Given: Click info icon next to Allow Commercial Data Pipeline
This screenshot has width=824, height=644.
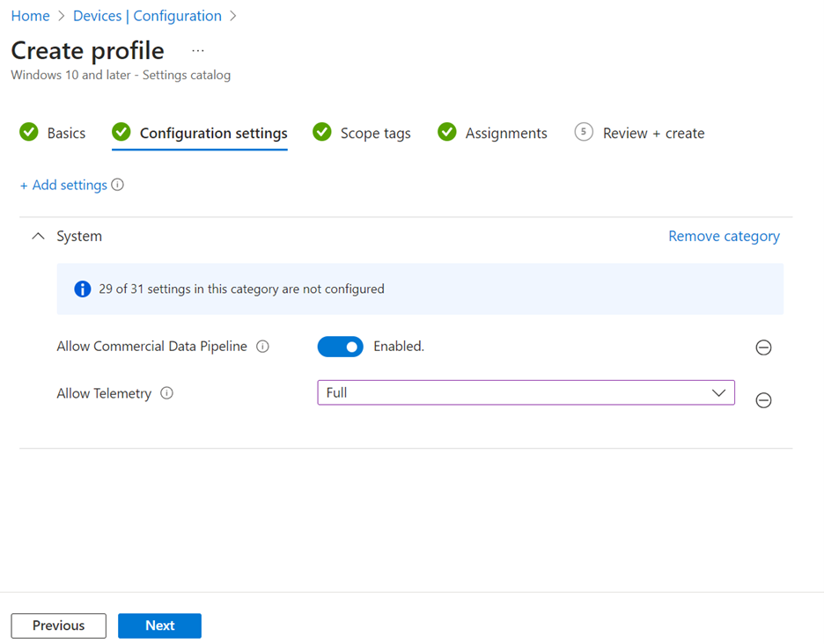Looking at the screenshot, I should [x=262, y=347].
